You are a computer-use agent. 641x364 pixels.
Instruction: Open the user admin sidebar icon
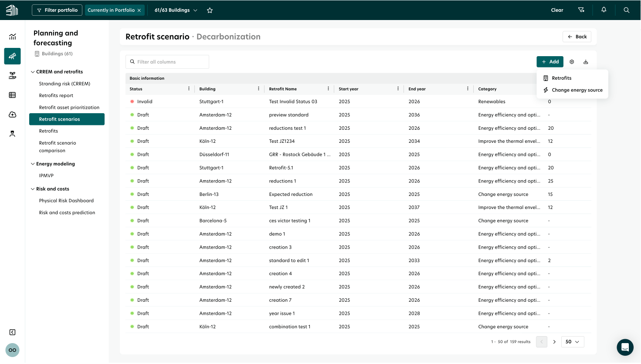pyautogui.click(x=13, y=134)
